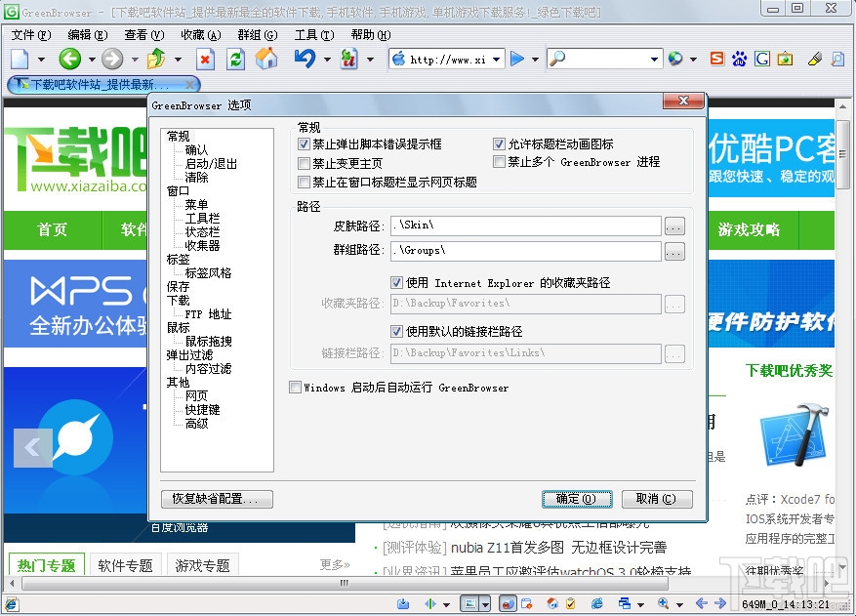Click the 恢复缺省配置 button

[x=217, y=499]
